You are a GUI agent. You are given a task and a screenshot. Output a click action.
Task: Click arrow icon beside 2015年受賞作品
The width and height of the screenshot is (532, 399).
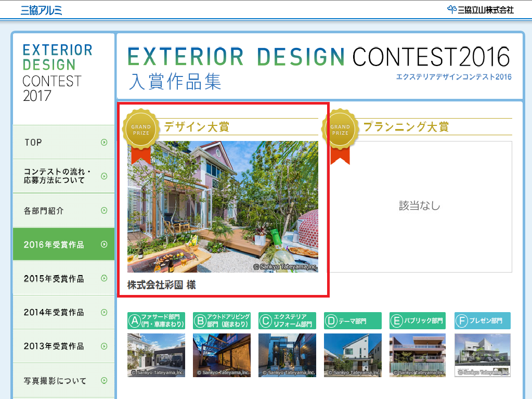(104, 278)
